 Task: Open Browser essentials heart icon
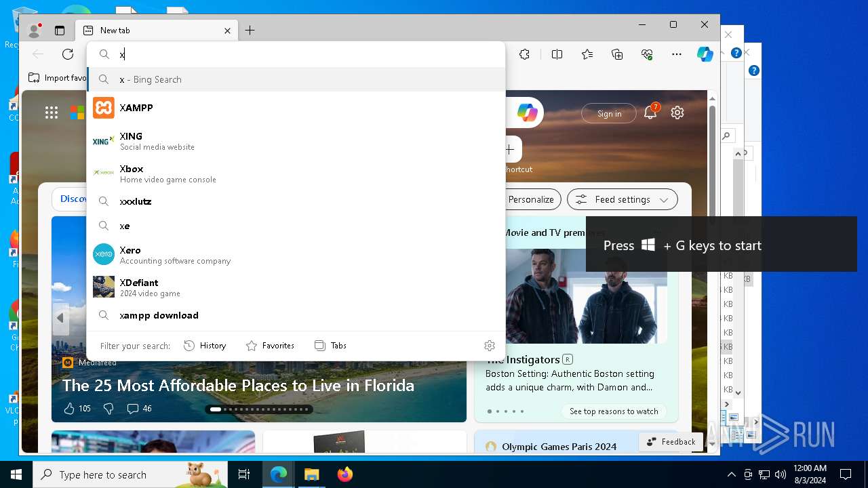(647, 54)
